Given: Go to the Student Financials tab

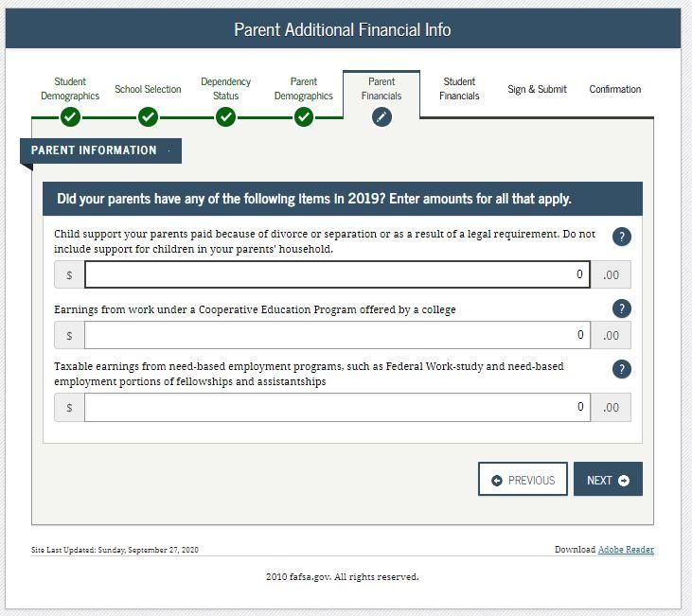Looking at the screenshot, I should click(459, 89).
